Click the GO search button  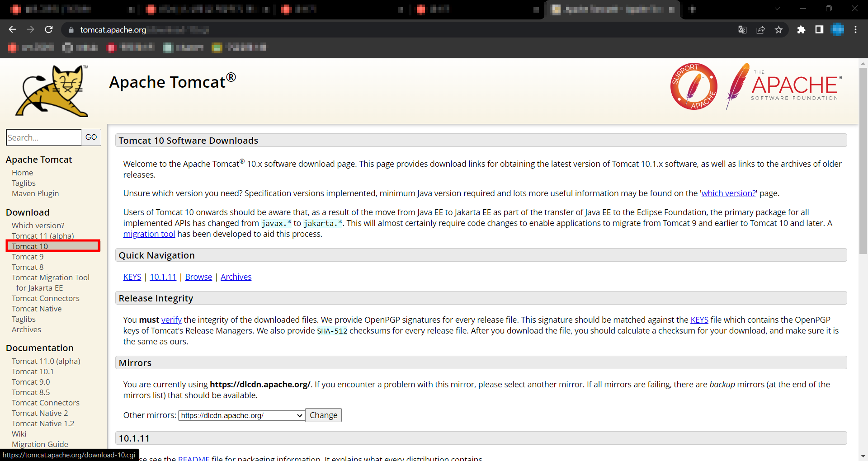[x=91, y=137]
